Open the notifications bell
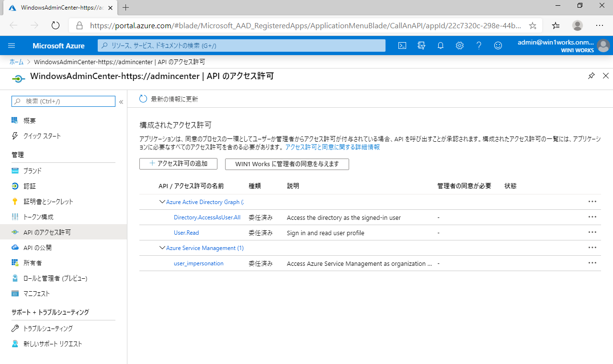613x364 pixels. coord(441,45)
